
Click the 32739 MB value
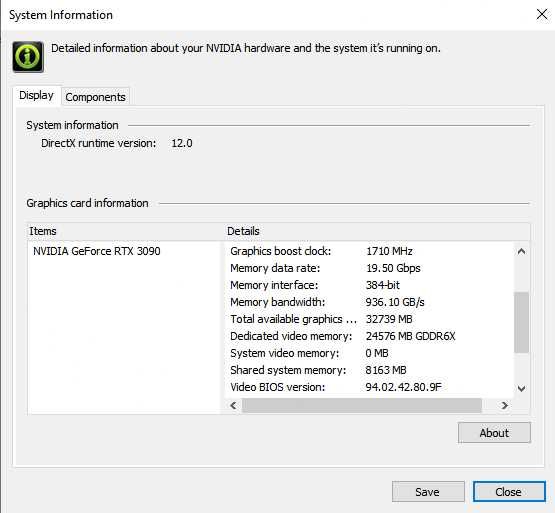[x=389, y=319]
